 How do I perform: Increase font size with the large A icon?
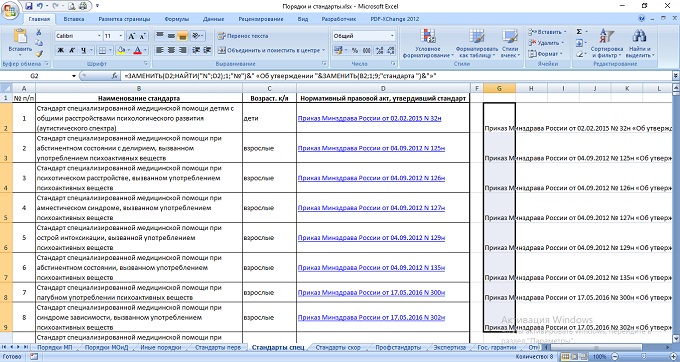tap(132, 36)
